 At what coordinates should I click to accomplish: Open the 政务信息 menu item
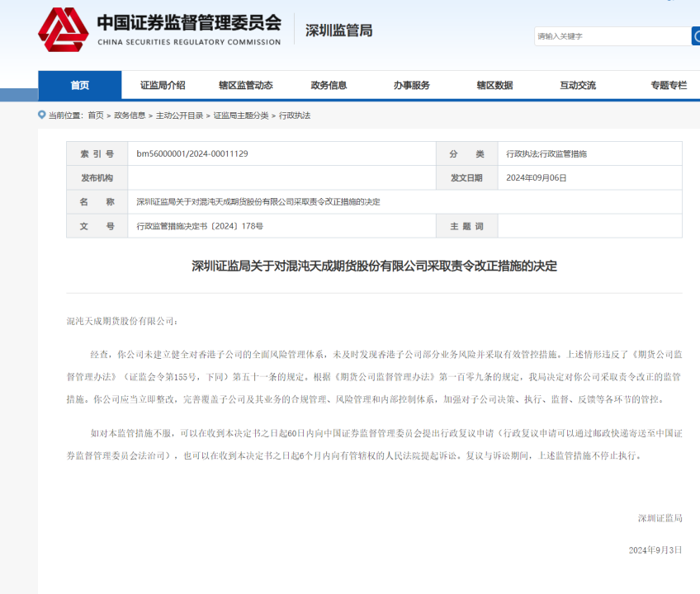[329, 85]
